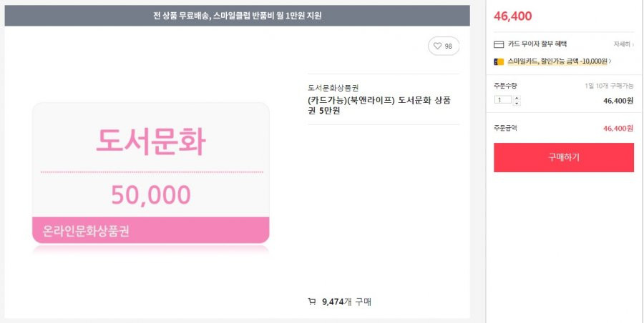Image resolution: width=644 pixels, height=323 pixels.
Task: Click the 98 likes counter
Action: 448,46
